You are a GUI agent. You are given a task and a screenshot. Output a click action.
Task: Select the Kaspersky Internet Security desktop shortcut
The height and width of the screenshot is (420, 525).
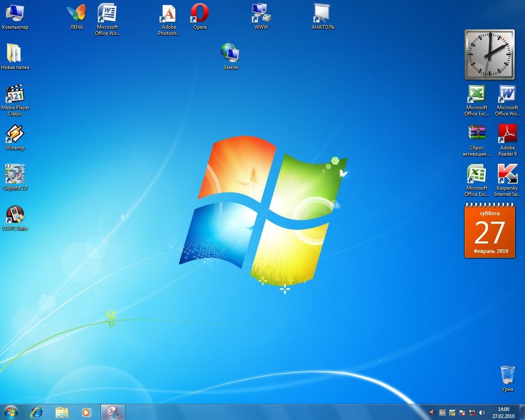507,181
